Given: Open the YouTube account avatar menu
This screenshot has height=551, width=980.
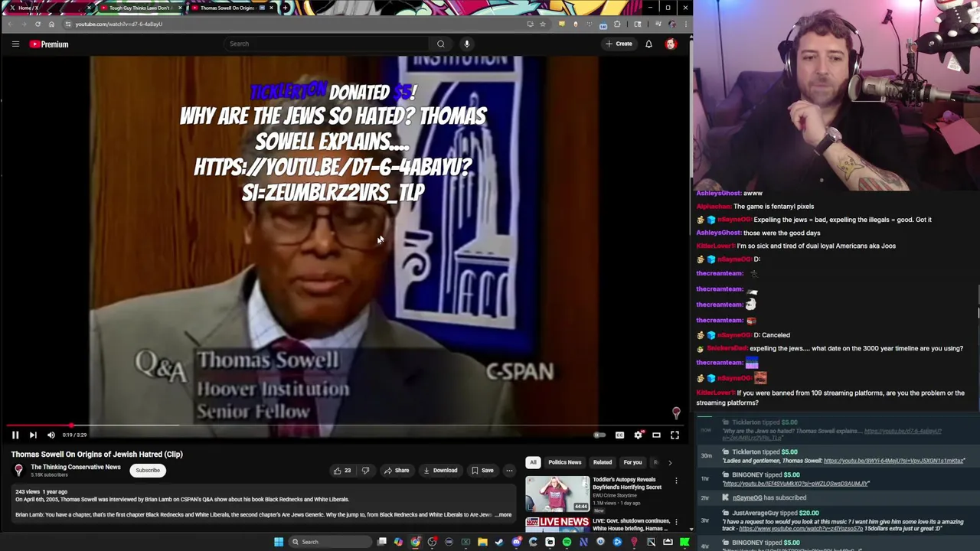Looking at the screenshot, I should pyautogui.click(x=671, y=44).
